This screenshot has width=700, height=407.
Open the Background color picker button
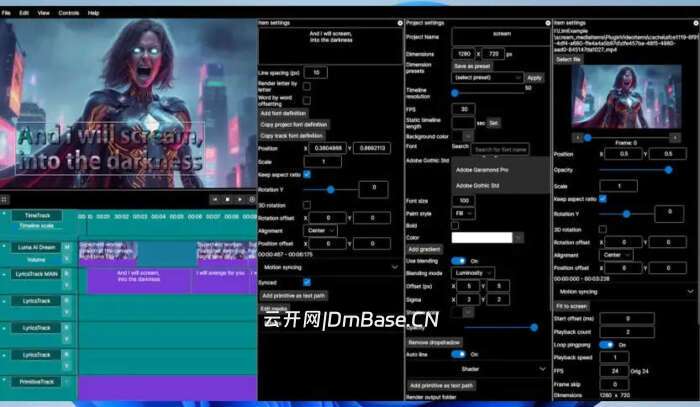coord(467,136)
